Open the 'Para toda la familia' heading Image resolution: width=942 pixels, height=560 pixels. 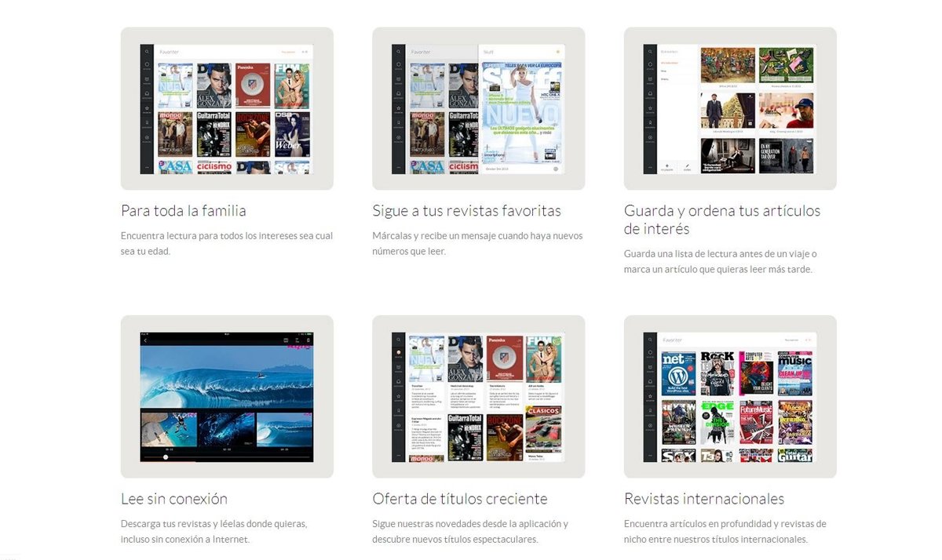coord(184,211)
